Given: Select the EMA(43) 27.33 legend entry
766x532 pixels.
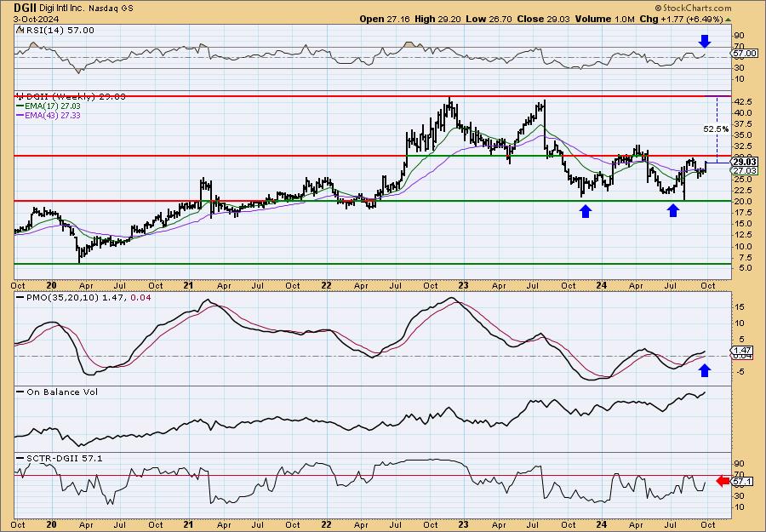Looking at the screenshot, I should [x=49, y=115].
